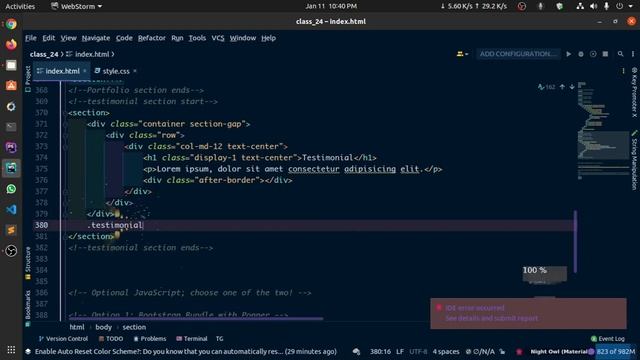
Task: Click 'See details and submit report' link
Action: (491, 318)
